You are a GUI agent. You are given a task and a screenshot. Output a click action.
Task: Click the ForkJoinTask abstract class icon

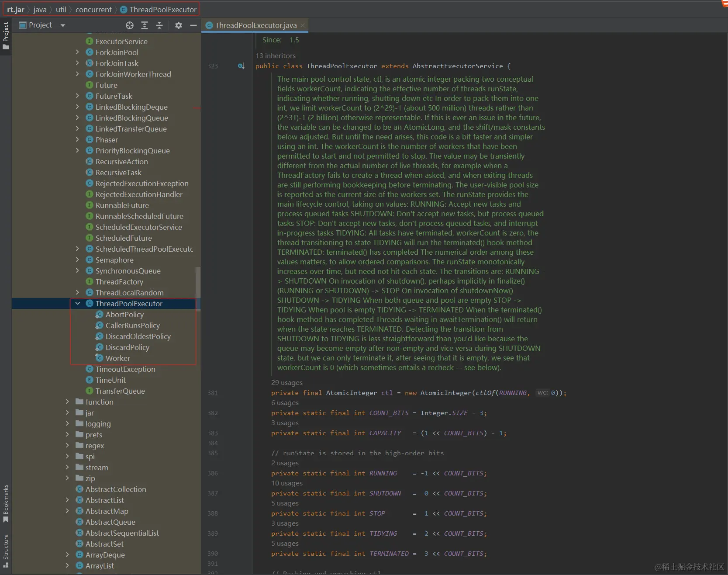(x=90, y=63)
